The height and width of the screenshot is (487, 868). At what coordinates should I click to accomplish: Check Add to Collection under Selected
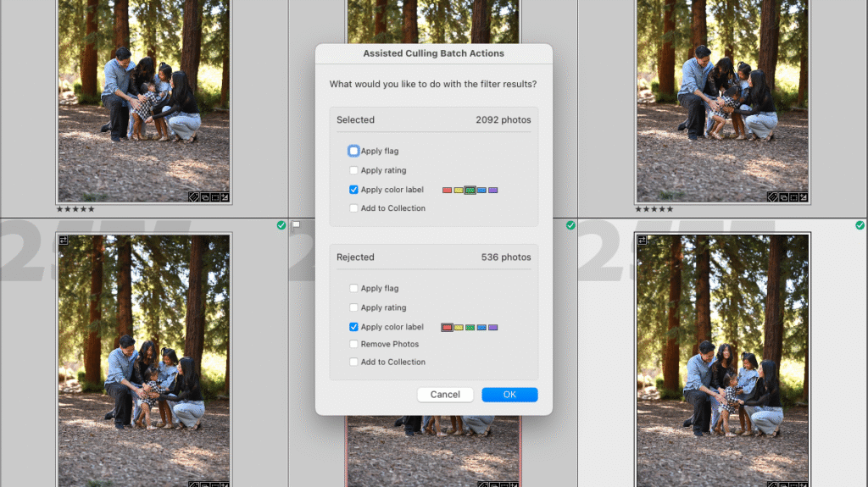(353, 208)
